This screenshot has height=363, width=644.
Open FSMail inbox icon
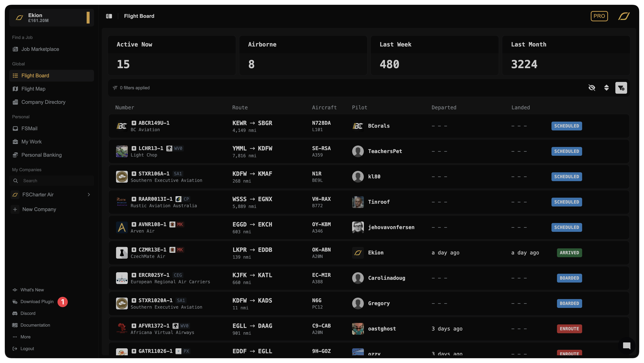point(15,129)
